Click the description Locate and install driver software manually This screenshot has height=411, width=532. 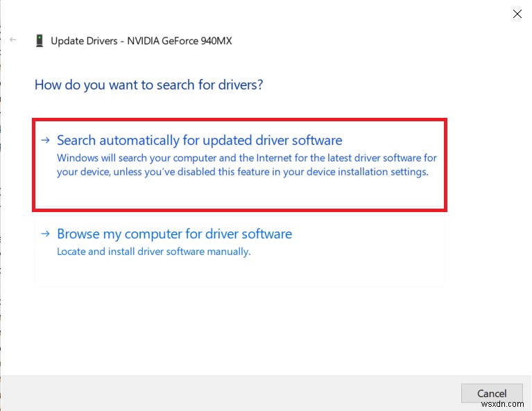click(154, 252)
